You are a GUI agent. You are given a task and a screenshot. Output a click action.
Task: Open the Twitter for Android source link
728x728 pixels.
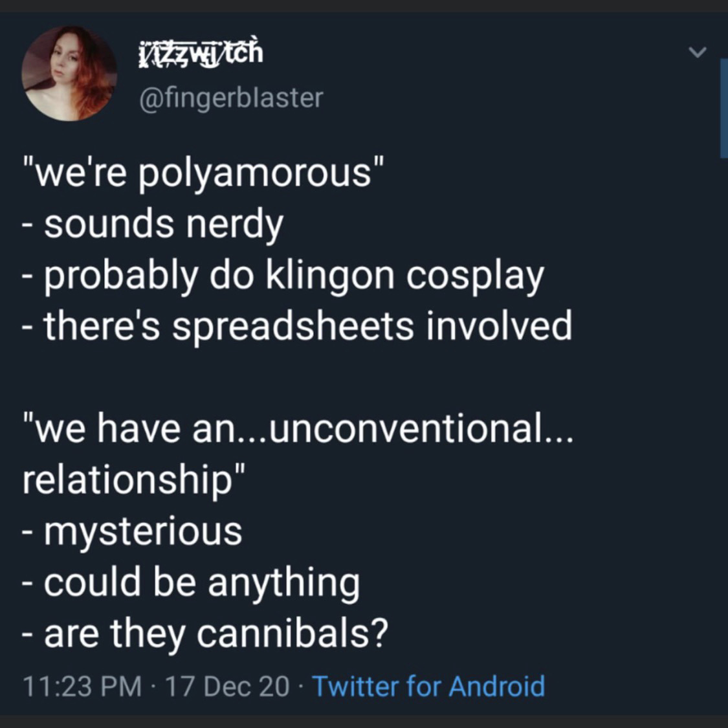pos(428,686)
